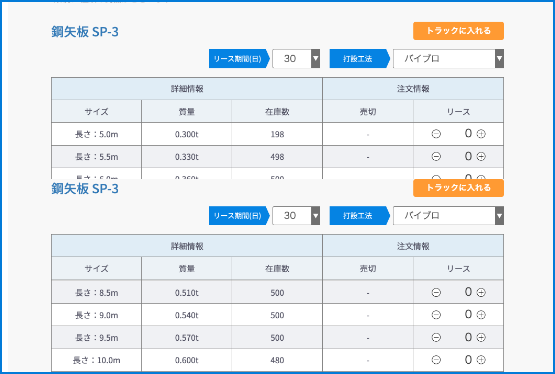Increase lease count for 長さ:8.5m
The height and width of the screenshot is (374, 555).
coord(481,292)
